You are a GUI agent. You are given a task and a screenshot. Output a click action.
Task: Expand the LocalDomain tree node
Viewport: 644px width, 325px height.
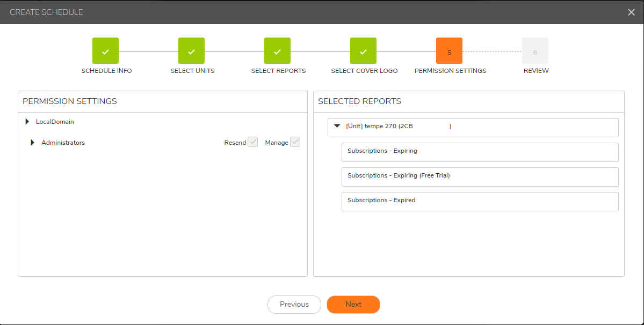pyautogui.click(x=27, y=122)
